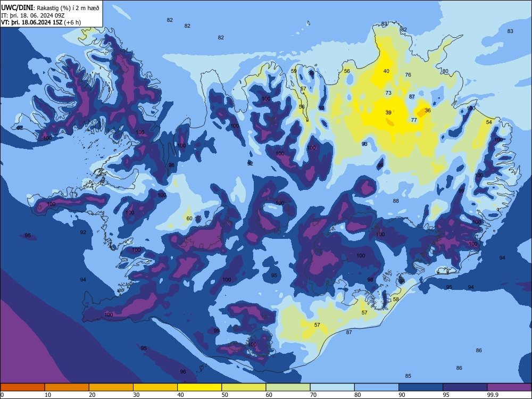
Task: Click the '0' tick label of the color scale
Action: [2, 395]
